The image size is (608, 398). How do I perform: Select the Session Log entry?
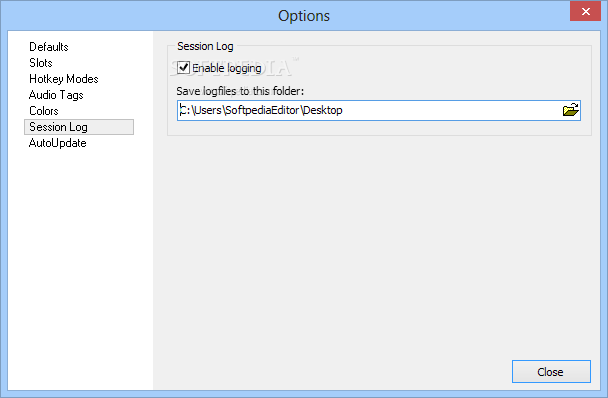point(79,127)
